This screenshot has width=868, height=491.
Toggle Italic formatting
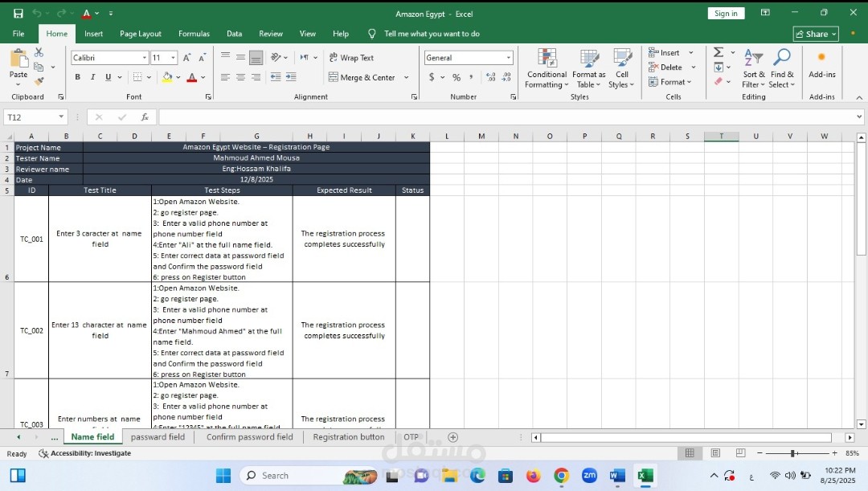pos(93,78)
